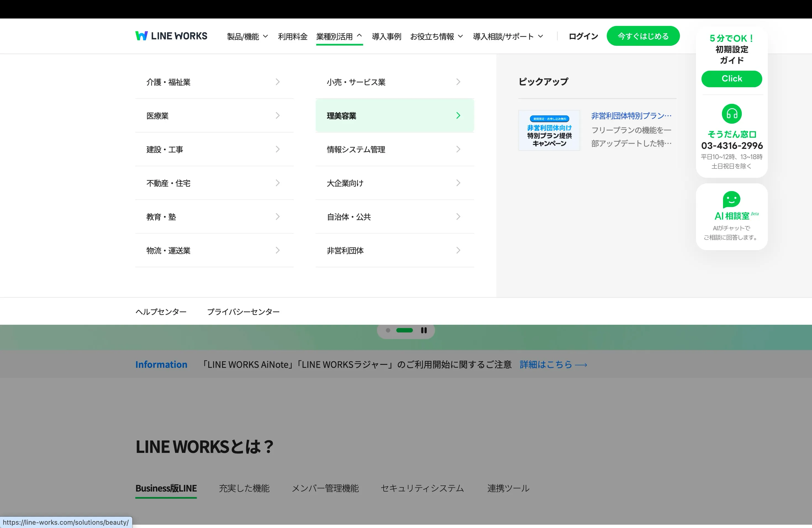
Task: Open the 情報システム管理 solution page
Action: pos(395,149)
